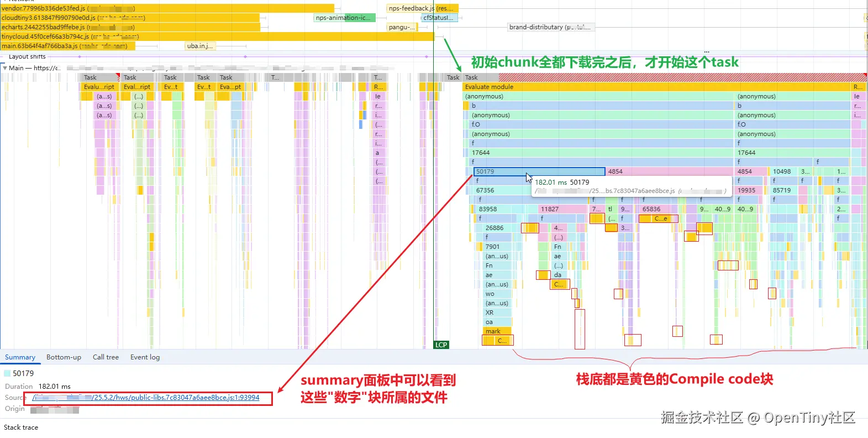
Task: Select the 65836 flame block
Action: 659,209
